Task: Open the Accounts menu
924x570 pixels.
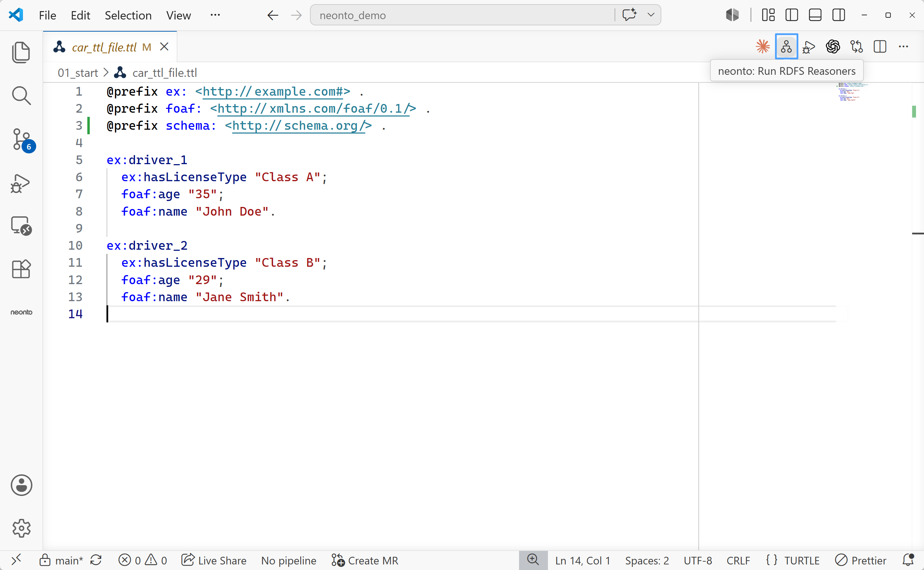Action: click(21, 485)
